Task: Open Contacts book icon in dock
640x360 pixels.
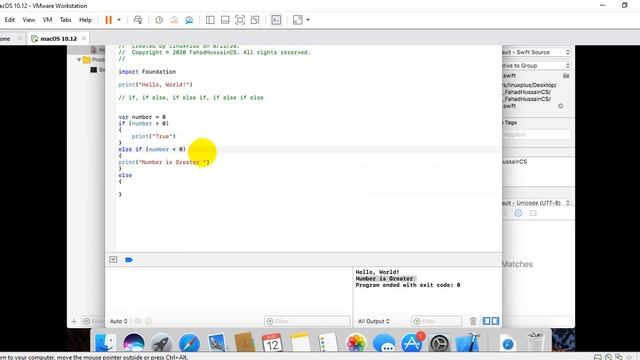Action: click(x=244, y=342)
